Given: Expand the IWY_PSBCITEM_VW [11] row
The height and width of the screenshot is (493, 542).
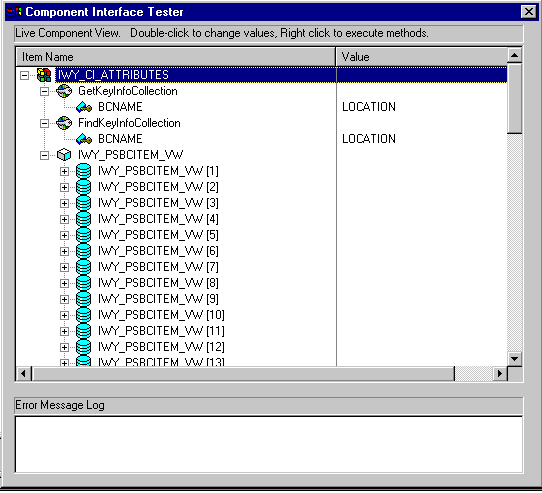Looking at the screenshot, I should 64,332.
